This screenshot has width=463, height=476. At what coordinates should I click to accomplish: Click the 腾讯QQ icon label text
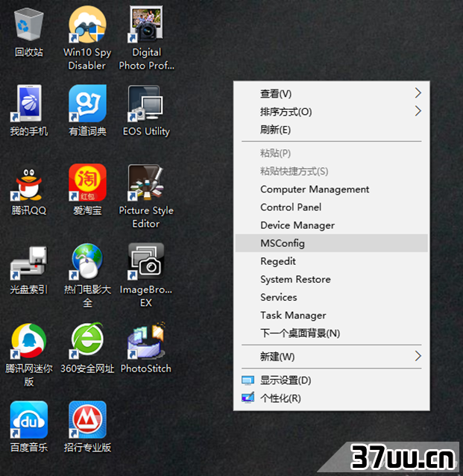pyautogui.click(x=29, y=210)
